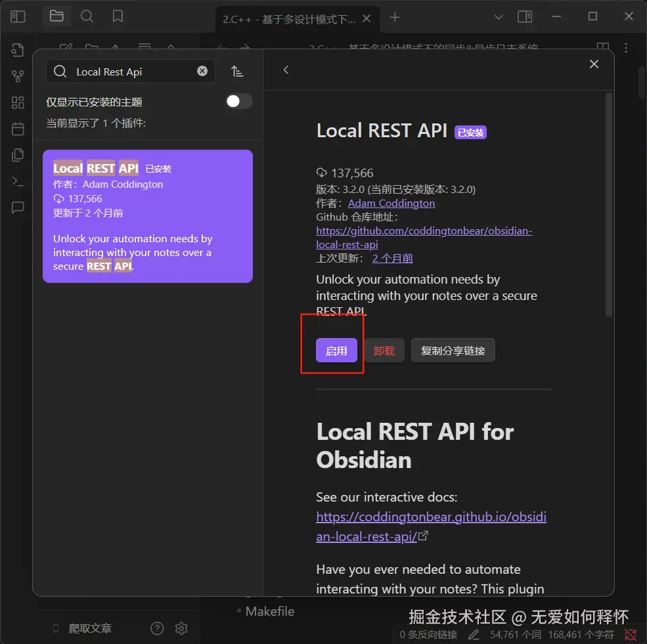The image size is (647, 644).
Task: Toggle reading view book icon
Action: point(603,46)
